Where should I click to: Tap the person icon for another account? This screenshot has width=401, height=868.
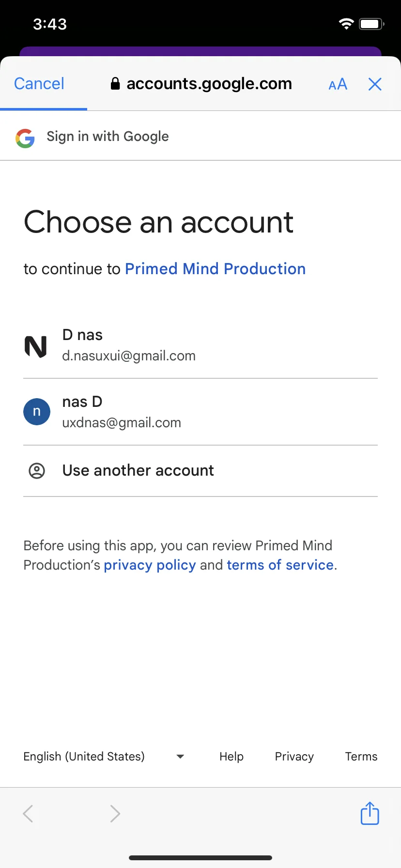(x=37, y=470)
